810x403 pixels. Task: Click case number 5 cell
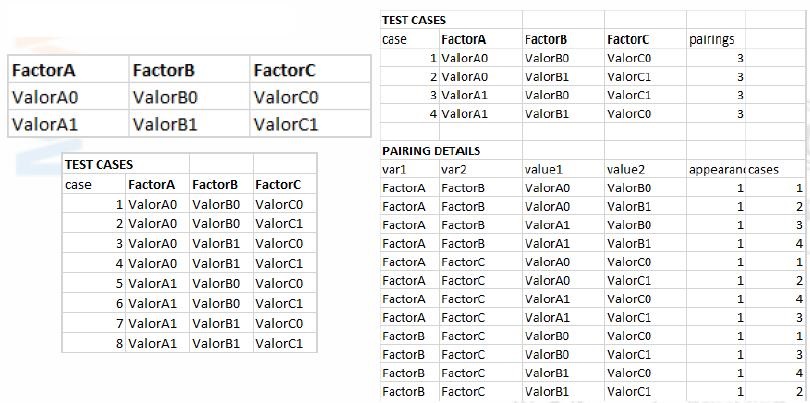[118, 283]
